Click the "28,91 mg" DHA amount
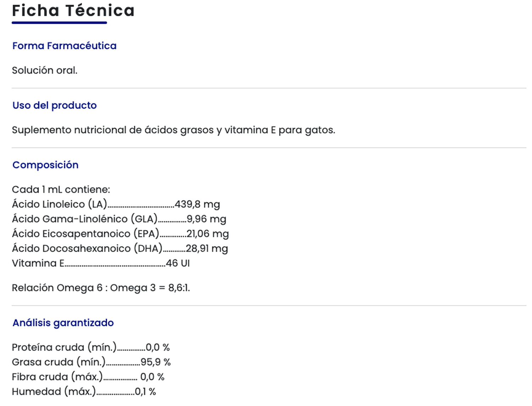532x406 pixels. pos(207,248)
